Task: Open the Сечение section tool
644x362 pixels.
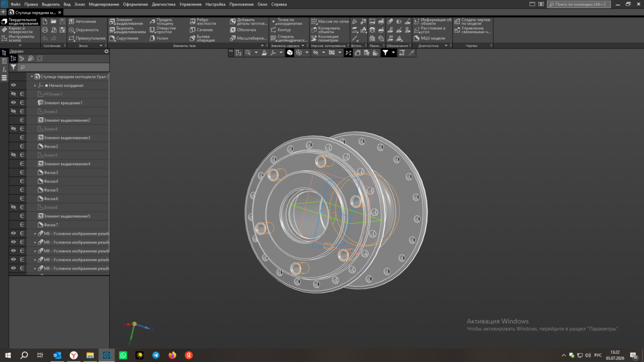Action: pyautogui.click(x=201, y=30)
